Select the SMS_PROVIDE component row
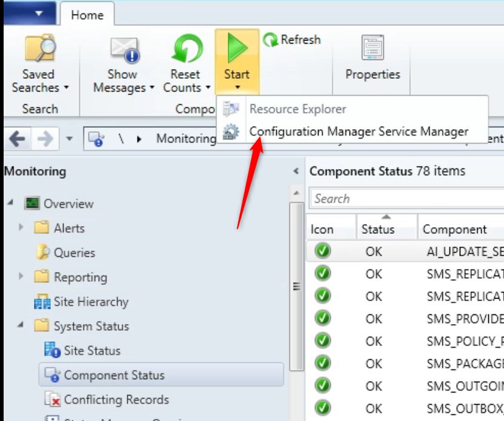The width and height of the screenshot is (504, 421). [x=405, y=319]
